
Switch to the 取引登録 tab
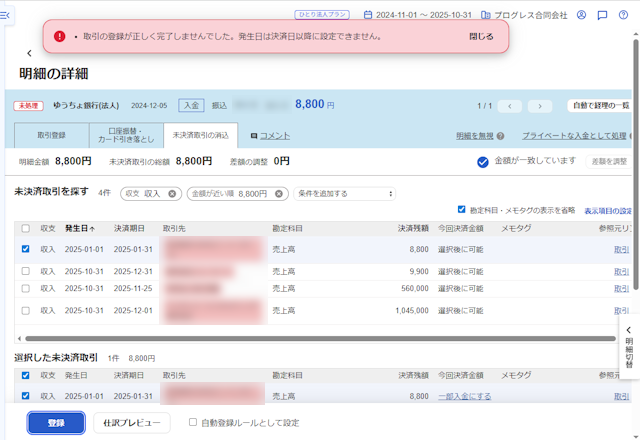pos(51,135)
